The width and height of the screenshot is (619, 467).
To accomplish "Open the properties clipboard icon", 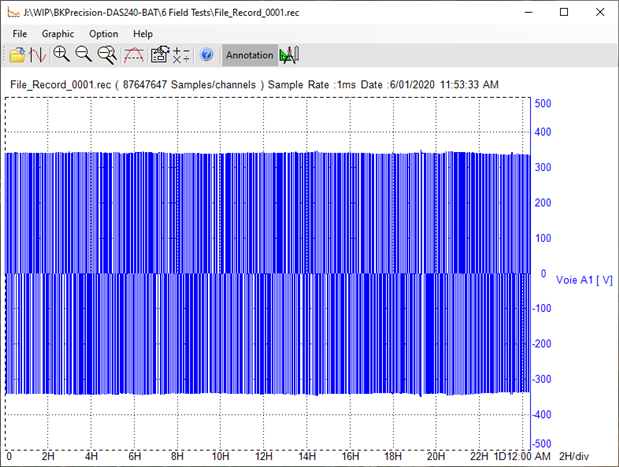I will coord(158,55).
